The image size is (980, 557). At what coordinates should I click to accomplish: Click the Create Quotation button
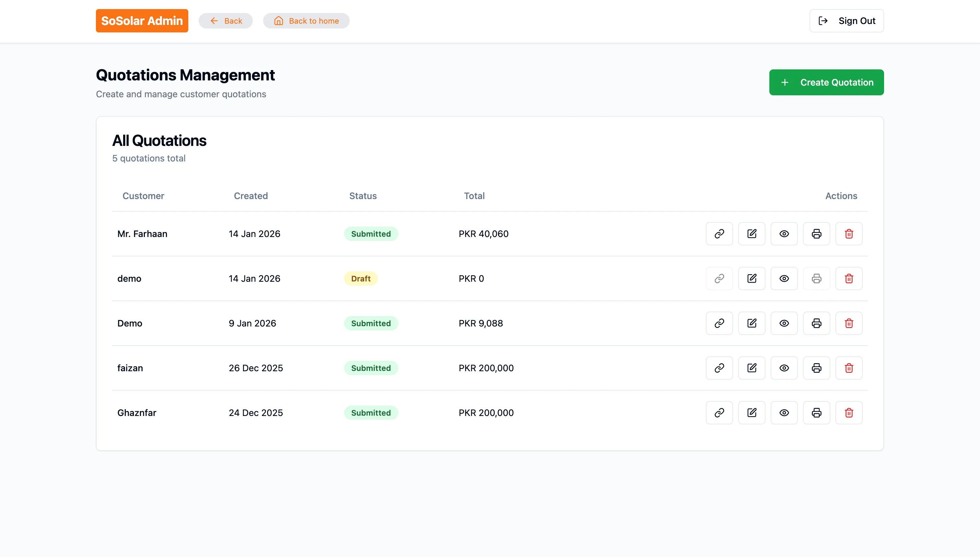click(x=826, y=82)
